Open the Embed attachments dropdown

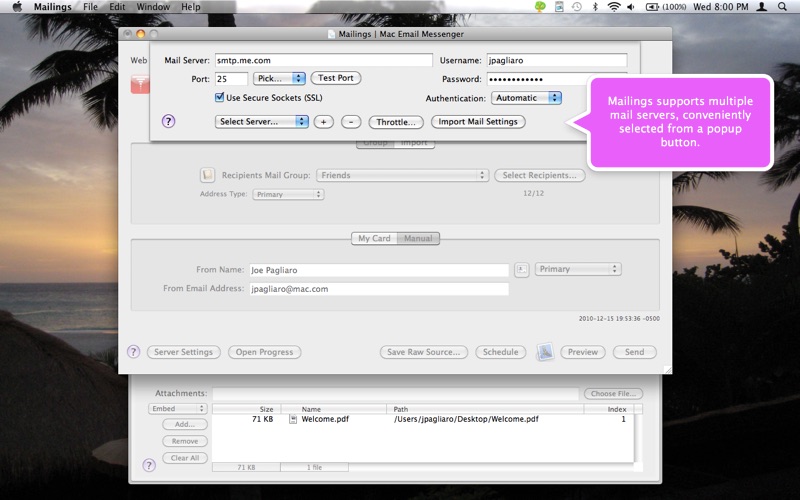(178, 409)
